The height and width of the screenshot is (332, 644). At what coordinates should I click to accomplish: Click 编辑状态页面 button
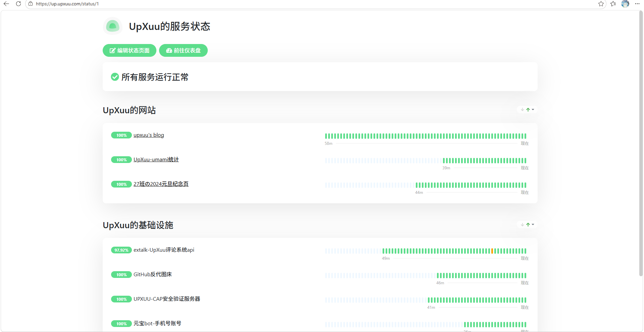click(130, 50)
